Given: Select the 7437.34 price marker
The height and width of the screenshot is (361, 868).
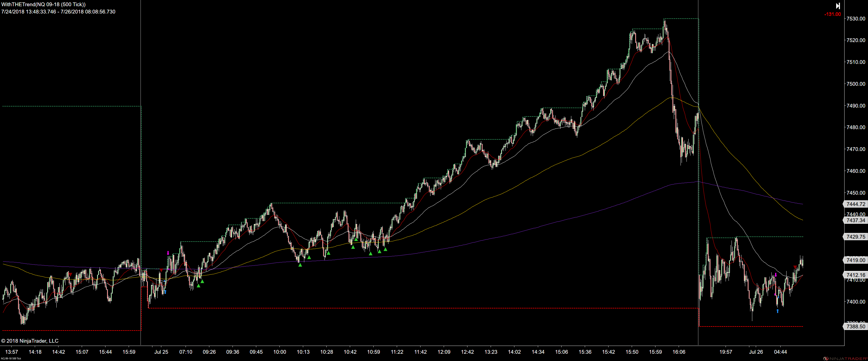Looking at the screenshot, I should (855, 220).
